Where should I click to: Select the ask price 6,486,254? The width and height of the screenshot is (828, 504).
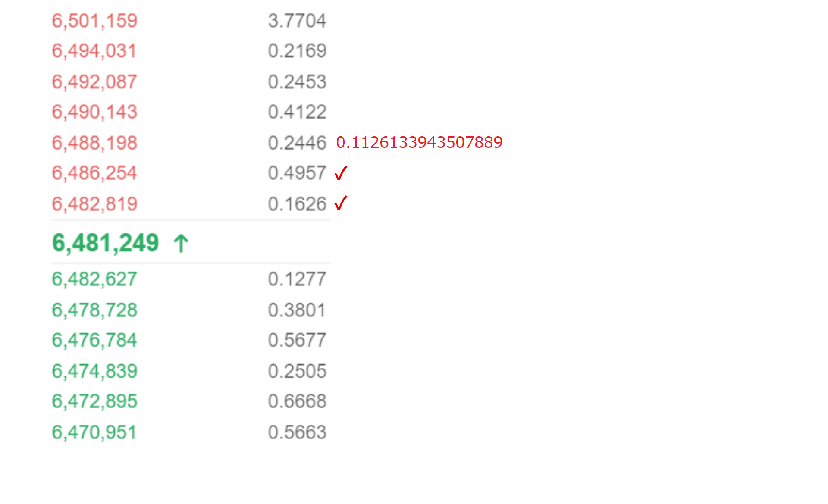(x=94, y=173)
